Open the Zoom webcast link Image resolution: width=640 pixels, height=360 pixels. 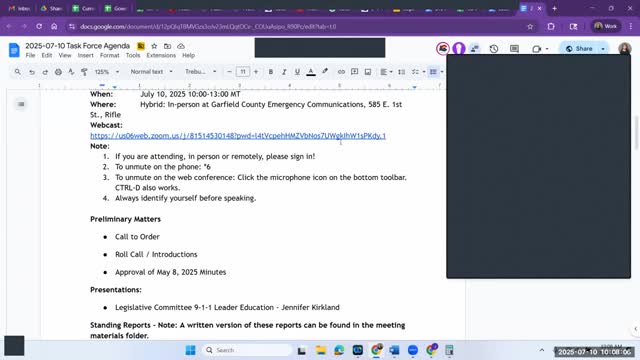coord(238,136)
